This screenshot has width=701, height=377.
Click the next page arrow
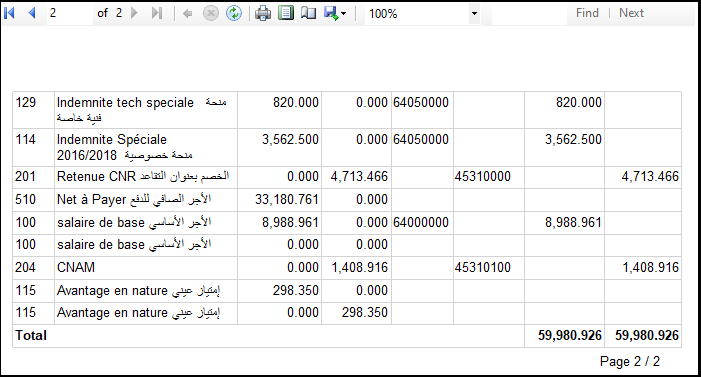click(x=134, y=13)
